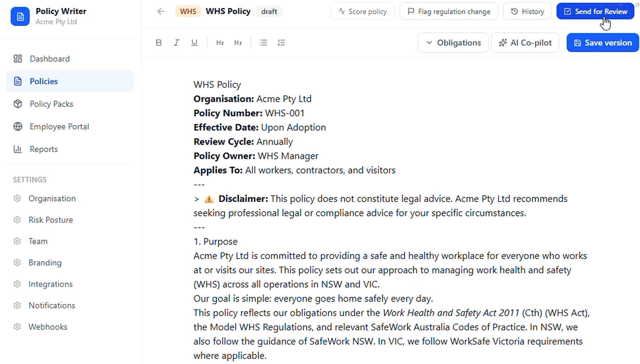
Task: Click the WHS Policy title in header
Action: [x=228, y=11]
